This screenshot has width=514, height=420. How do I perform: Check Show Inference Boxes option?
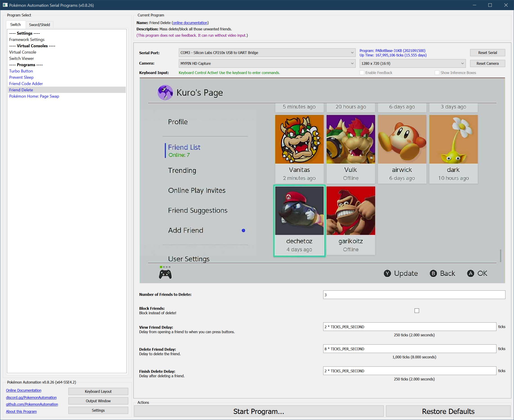[437, 73]
